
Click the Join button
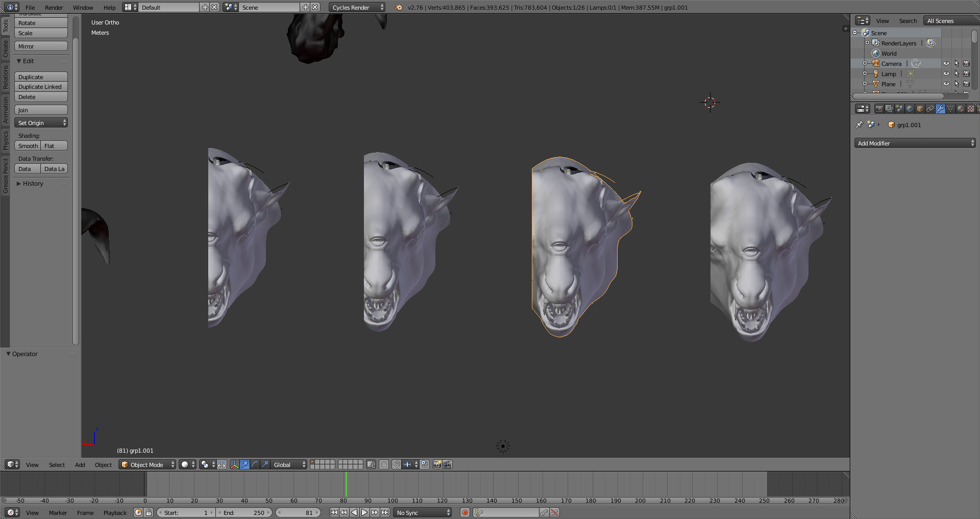pyautogui.click(x=41, y=110)
